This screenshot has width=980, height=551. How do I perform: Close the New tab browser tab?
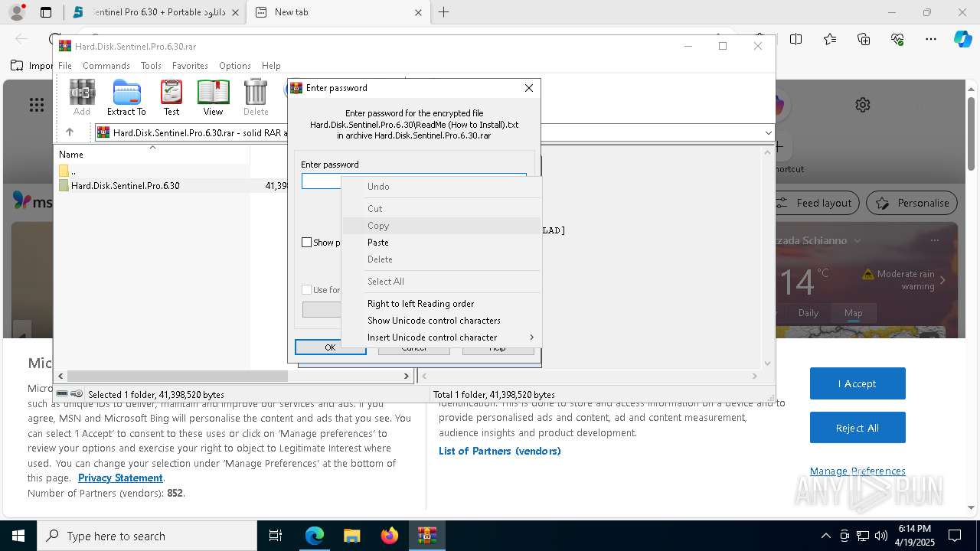[x=418, y=12]
